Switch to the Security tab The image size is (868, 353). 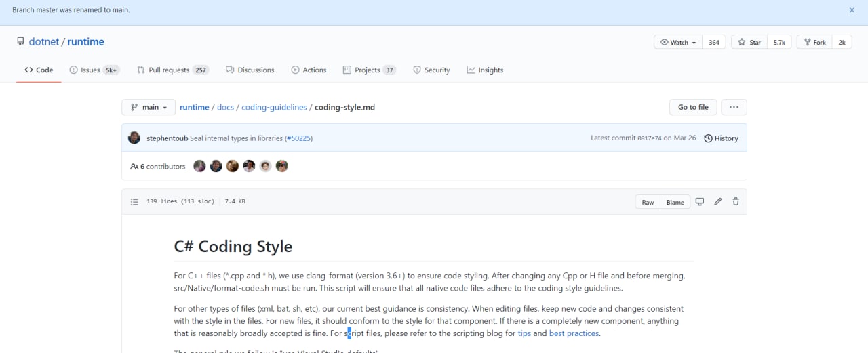pos(431,70)
